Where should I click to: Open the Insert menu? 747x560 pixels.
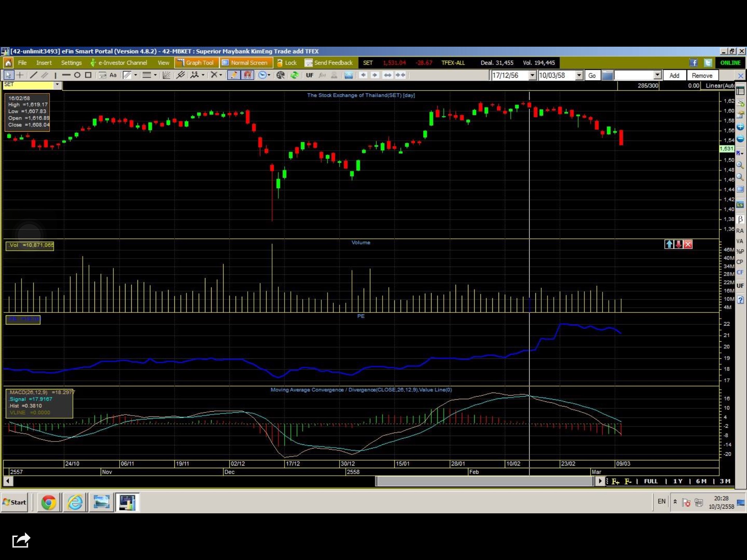44,63
